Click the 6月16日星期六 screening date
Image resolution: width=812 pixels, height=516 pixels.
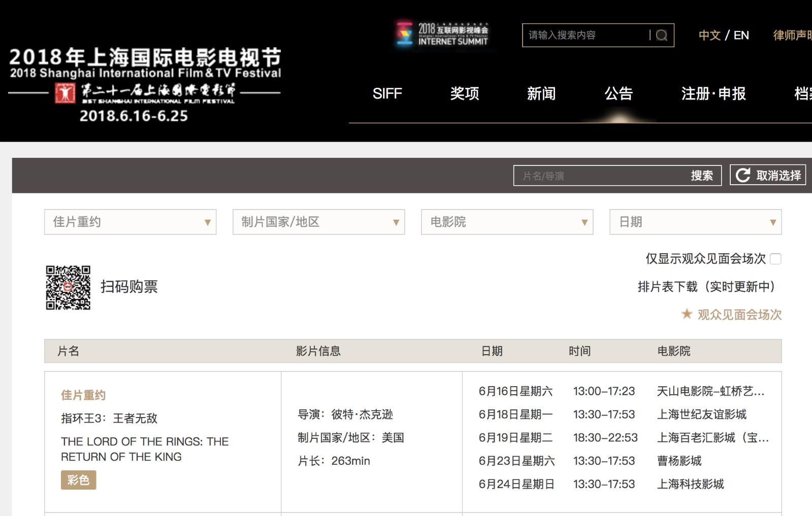pyautogui.click(x=515, y=391)
